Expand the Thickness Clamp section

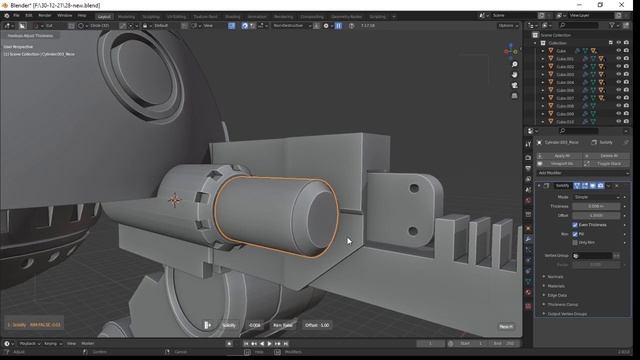pyautogui.click(x=562, y=305)
